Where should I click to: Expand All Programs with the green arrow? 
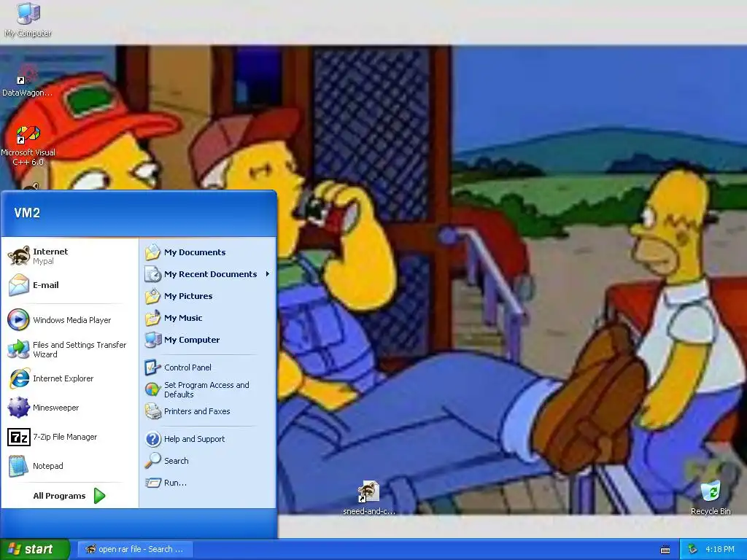(99, 496)
